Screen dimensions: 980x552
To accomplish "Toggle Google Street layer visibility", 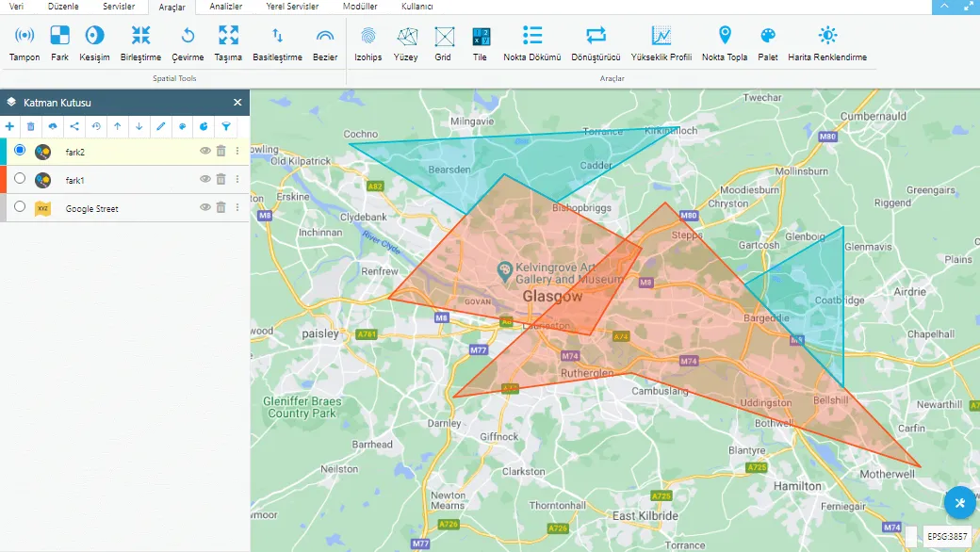I will (205, 207).
